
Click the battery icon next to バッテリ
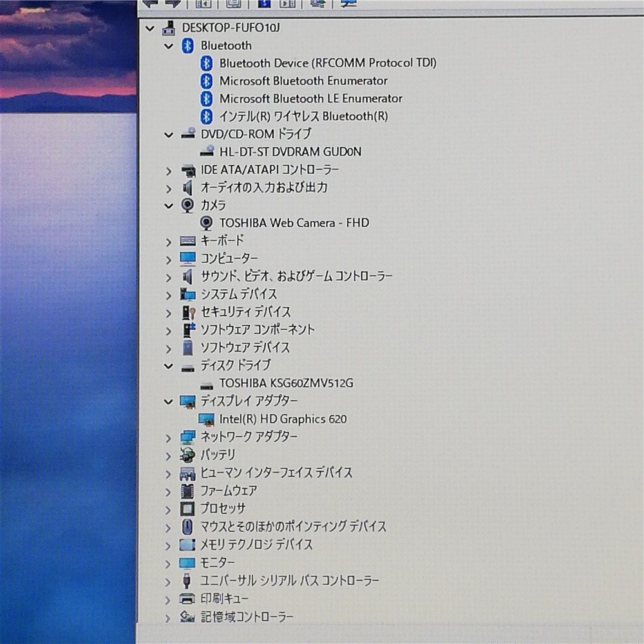tap(188, 455)
